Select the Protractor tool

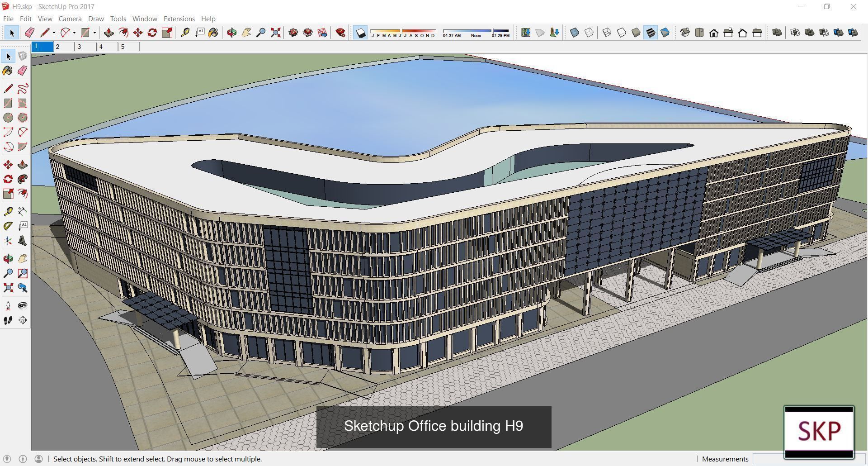point(8,226)
